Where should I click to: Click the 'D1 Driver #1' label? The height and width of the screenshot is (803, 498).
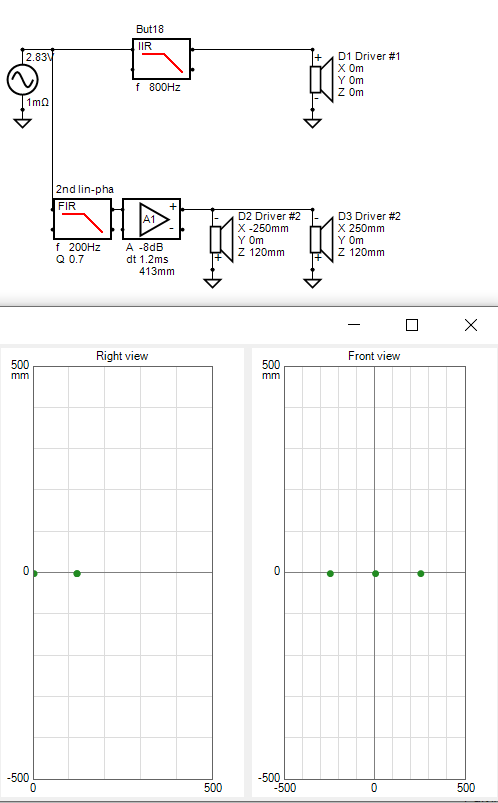(x=369, y=56)
